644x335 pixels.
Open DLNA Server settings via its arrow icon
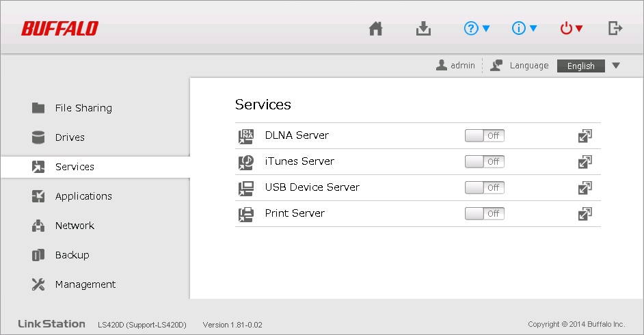tap(585, 136)
